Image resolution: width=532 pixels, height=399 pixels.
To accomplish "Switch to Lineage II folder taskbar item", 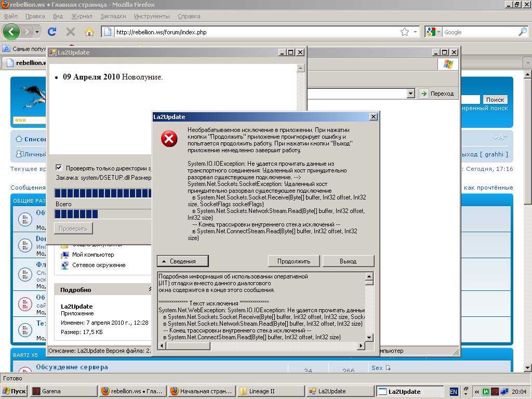I will coord(271,391).
